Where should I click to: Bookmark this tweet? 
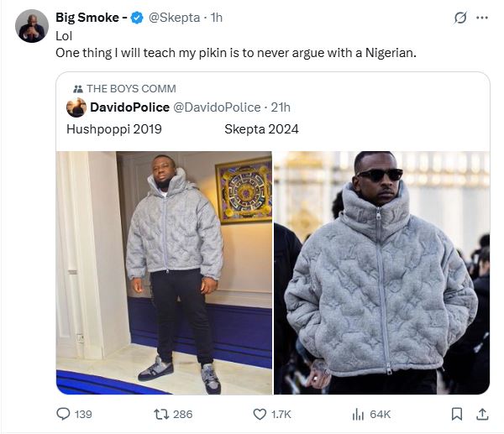pos(456,414)
